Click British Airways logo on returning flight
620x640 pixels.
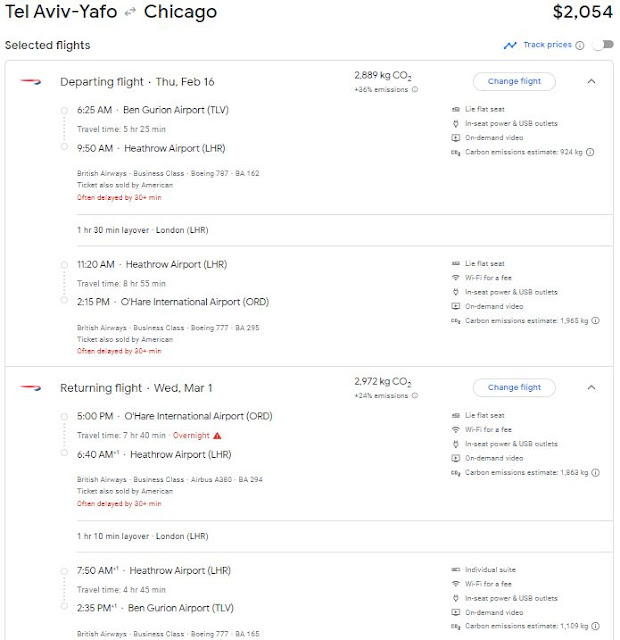(x=30, y=387)
